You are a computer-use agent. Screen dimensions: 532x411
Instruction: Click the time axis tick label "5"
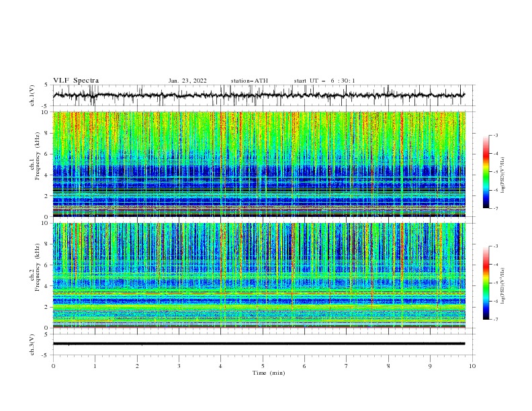click(263, 366)
